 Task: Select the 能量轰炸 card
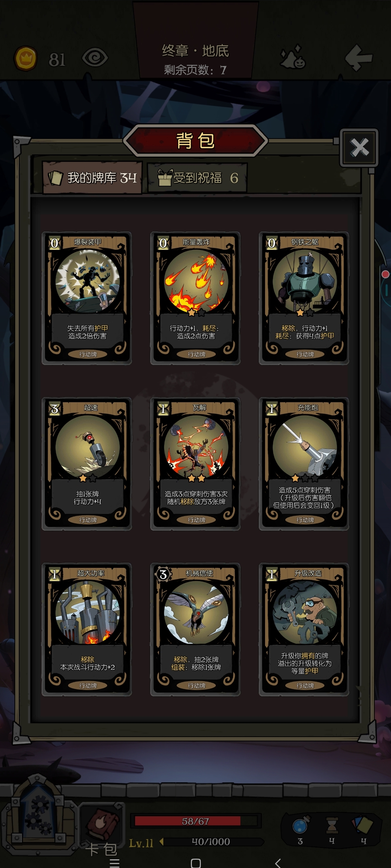pos(195,298)
